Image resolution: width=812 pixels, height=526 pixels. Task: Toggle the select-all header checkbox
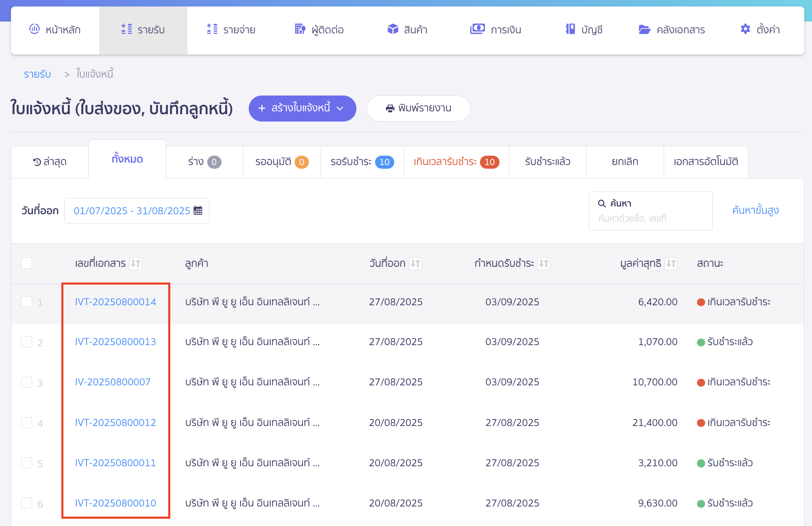pos(27,263)
